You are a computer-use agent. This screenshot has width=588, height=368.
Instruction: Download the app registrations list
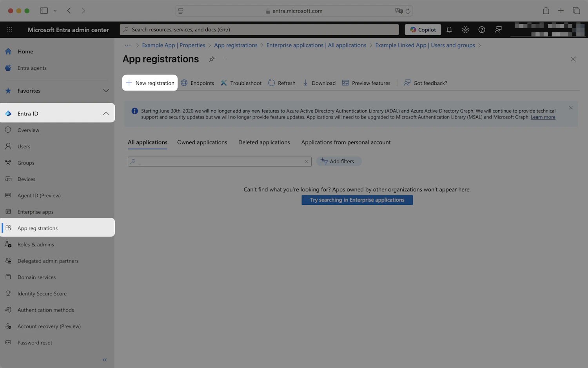(x=319, y=83)
